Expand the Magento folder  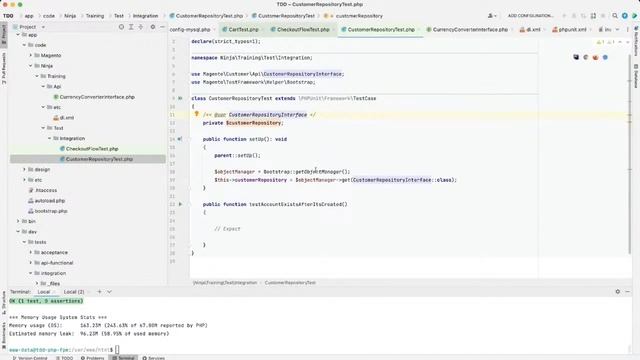click(x=31, y=56)
